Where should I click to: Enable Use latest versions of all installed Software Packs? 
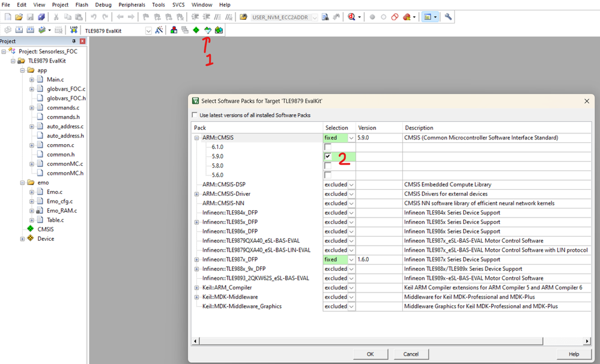[195, 115]
